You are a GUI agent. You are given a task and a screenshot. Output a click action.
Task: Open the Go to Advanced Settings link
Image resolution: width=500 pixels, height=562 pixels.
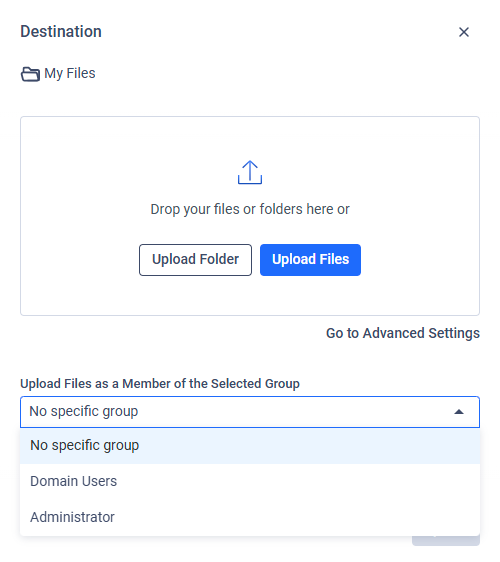tap(403, 333)
